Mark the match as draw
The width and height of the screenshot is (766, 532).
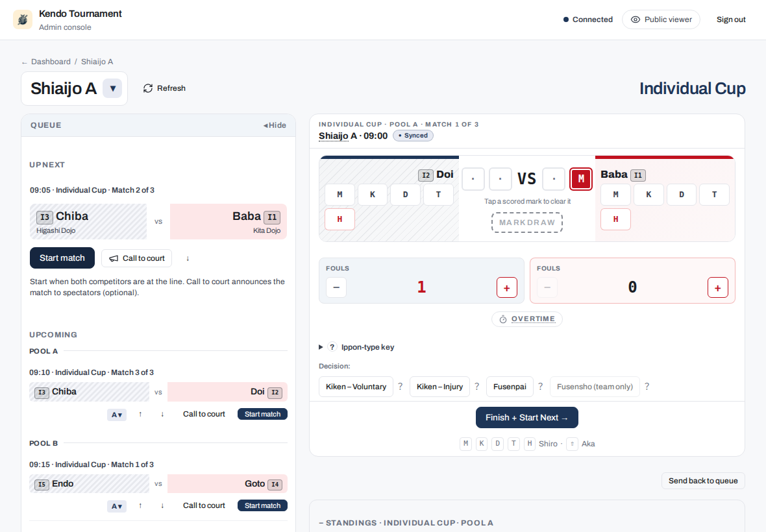(527, 223)
